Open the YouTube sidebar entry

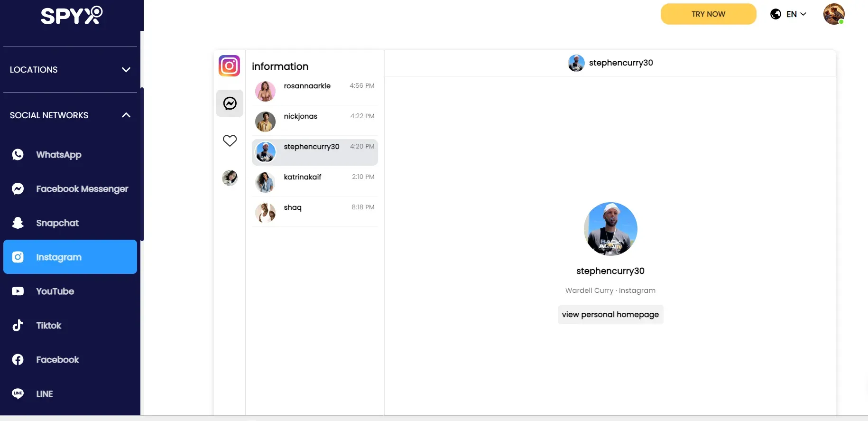[70, 291]
